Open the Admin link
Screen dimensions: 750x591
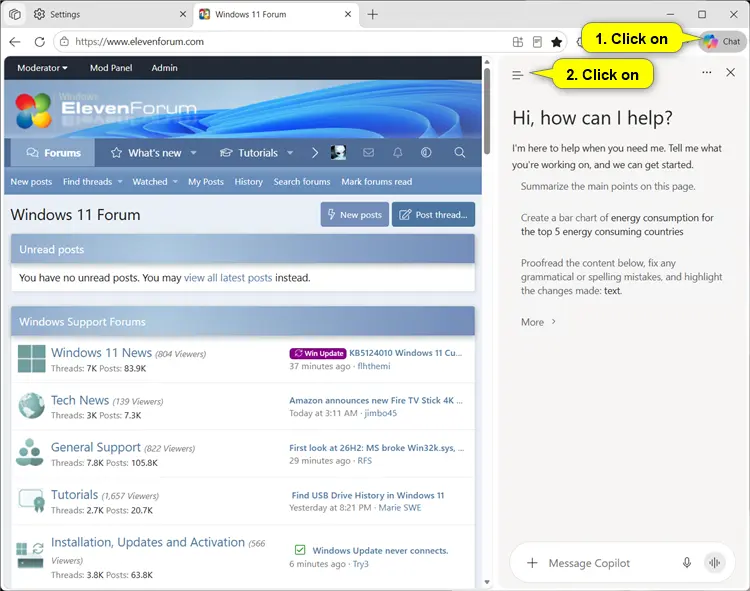pyautogui.click(x=165, y=68)
